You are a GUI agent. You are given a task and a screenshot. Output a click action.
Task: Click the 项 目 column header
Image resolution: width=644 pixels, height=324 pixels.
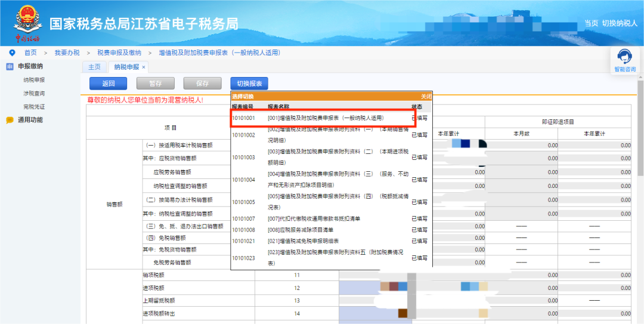click(x=171, y=128)
